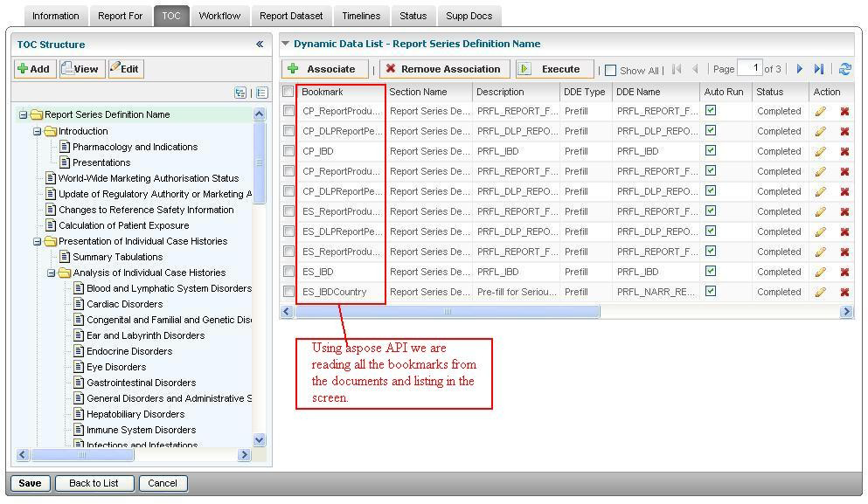
Task: Click the table horizontal scrollbar thumb
Action: (448, 312)
